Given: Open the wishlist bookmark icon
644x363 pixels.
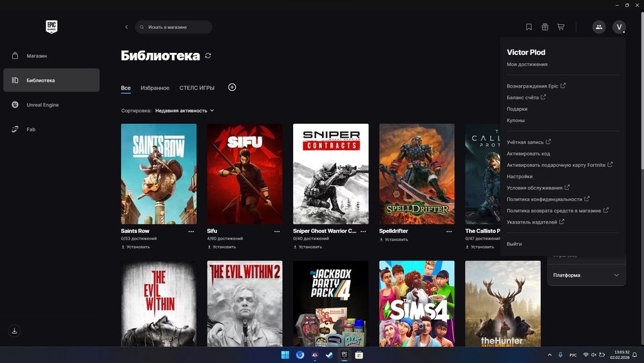Looking at the screenshot, I should pos(529,27).
